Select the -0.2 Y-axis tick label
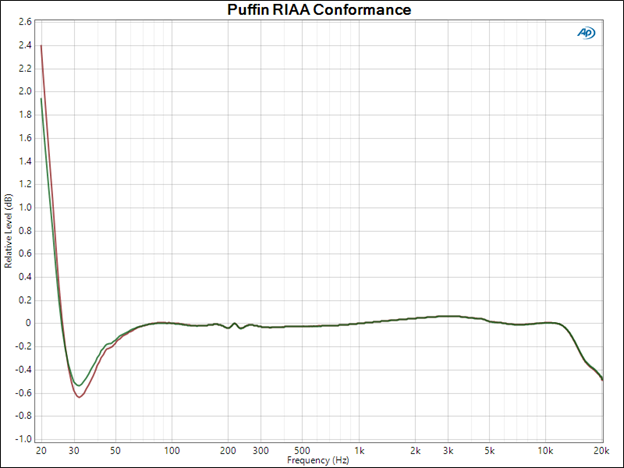Viewport: 624px width, 468px height. 23,347
